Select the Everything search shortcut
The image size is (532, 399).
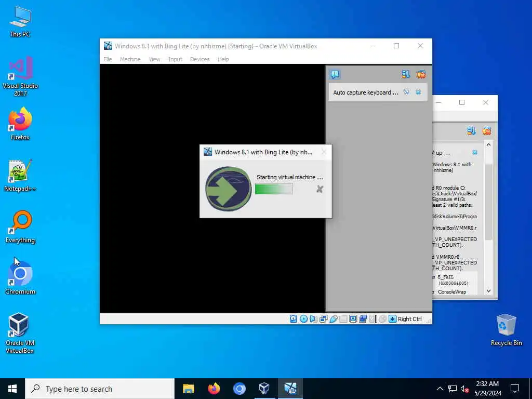(20, 227)
